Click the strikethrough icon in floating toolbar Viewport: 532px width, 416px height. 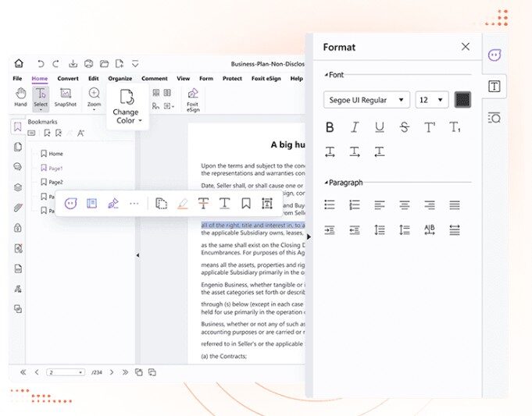203,204
